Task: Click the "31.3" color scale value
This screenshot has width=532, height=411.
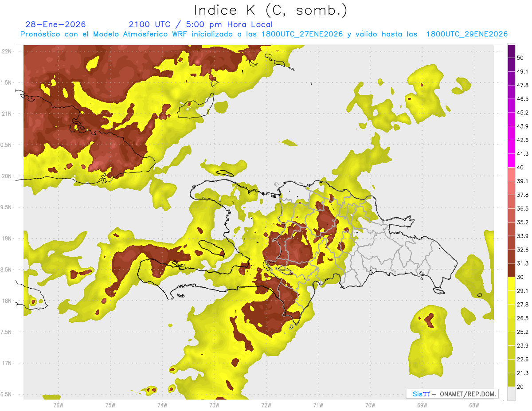Action: 523,263
